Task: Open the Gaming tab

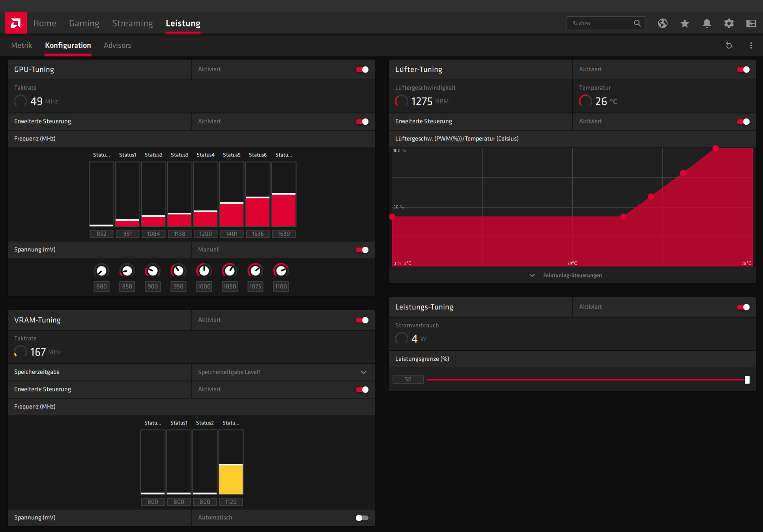Action: pyautogui.click(x=84, y=23)
